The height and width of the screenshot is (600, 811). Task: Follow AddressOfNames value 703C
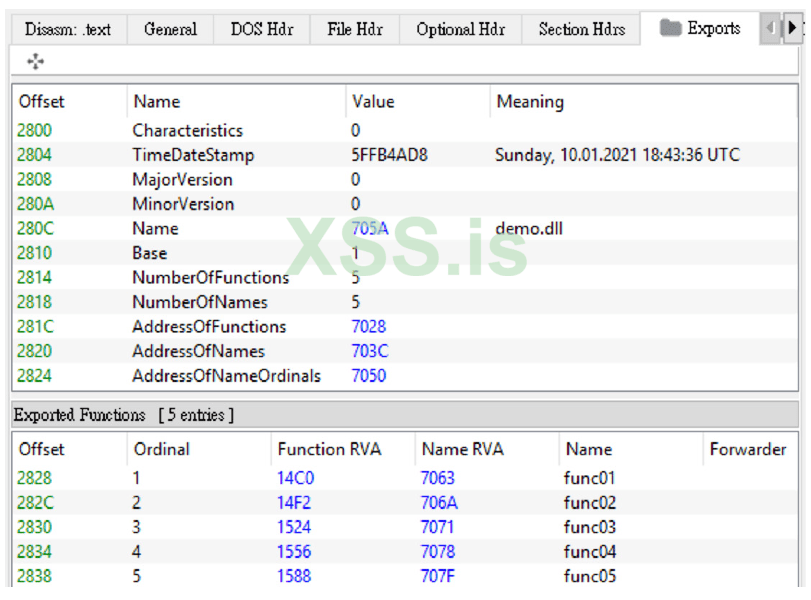point(370,351)
